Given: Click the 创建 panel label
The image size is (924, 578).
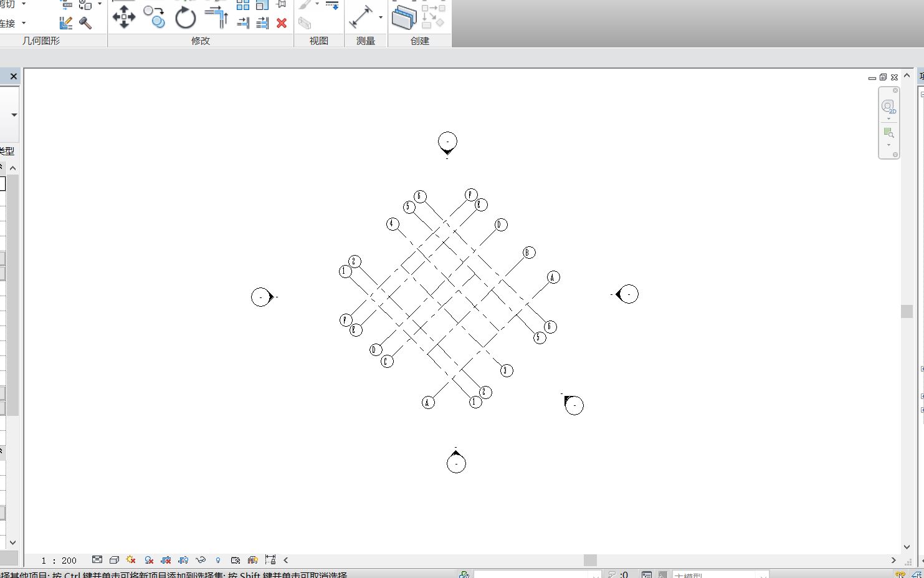Looking at the screenshot, I should tap(420, 41).
